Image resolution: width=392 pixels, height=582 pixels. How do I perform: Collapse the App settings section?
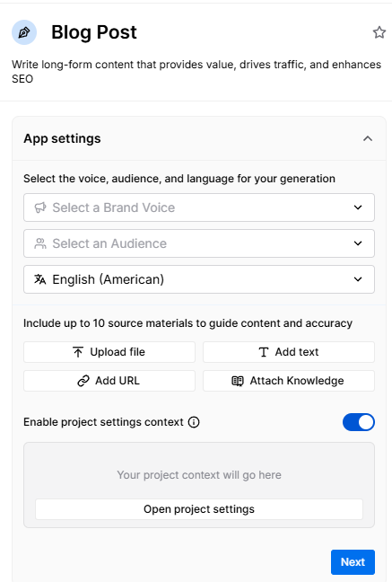click(368, 138)
